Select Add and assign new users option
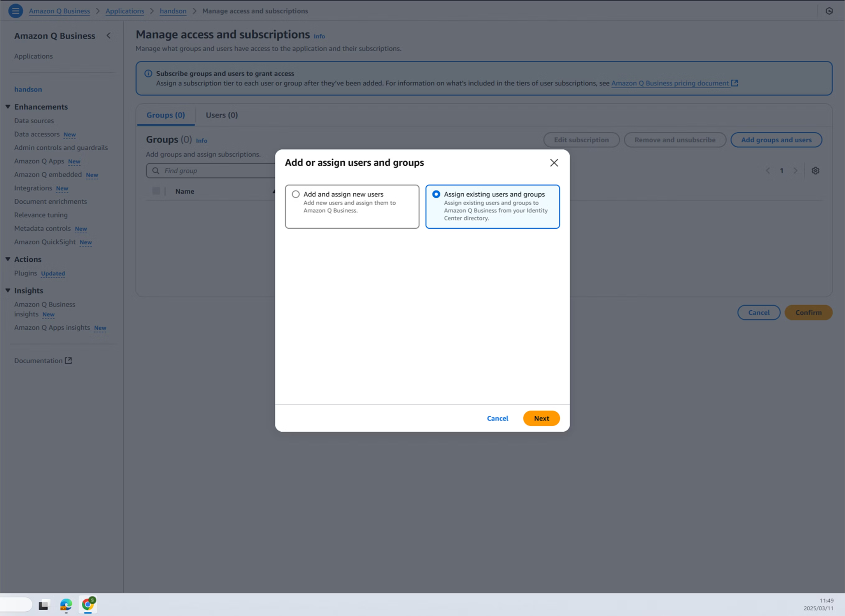845x616 pixels. pyautogui.click(x=296, y=194)
